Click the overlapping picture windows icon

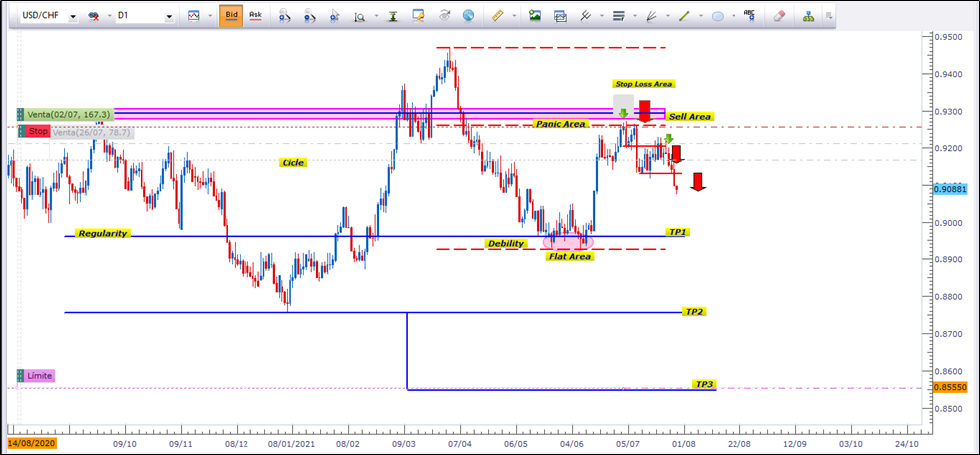coord(560,17)
